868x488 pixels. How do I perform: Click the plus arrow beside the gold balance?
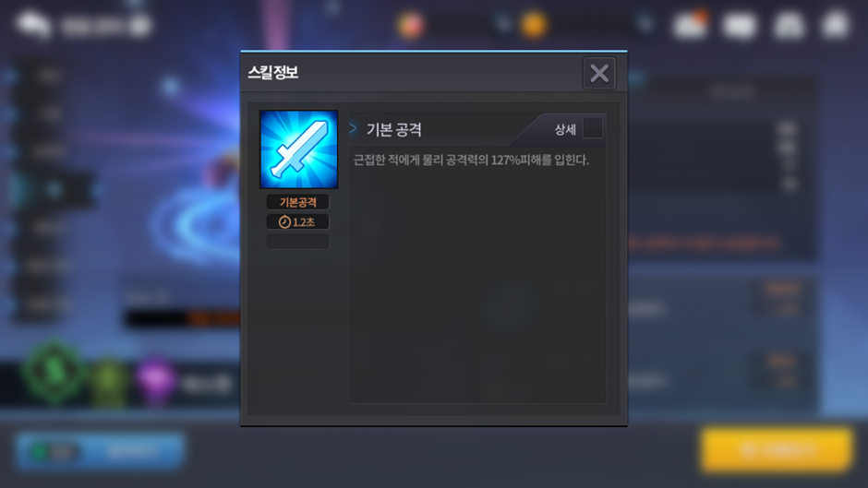[x=645, y=24]
